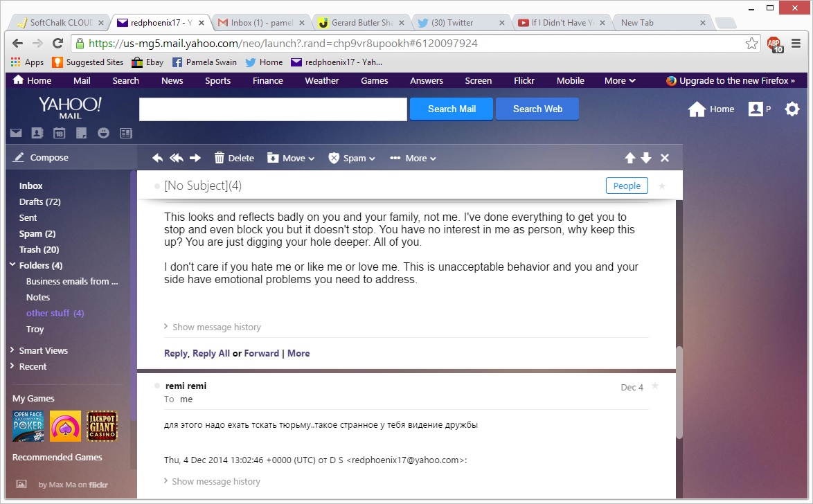Star the [No Subject] conversation
813x504 pixels.
661,186
